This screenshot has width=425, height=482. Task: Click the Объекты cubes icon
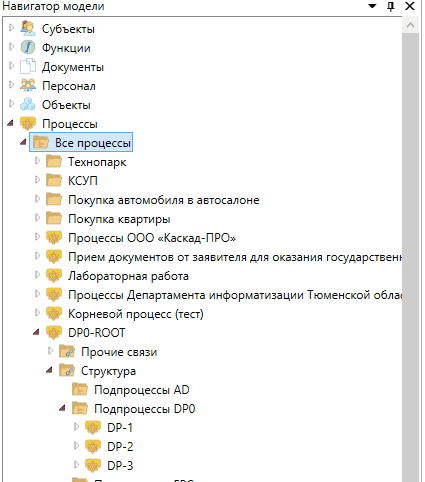(x=28, y=104)
